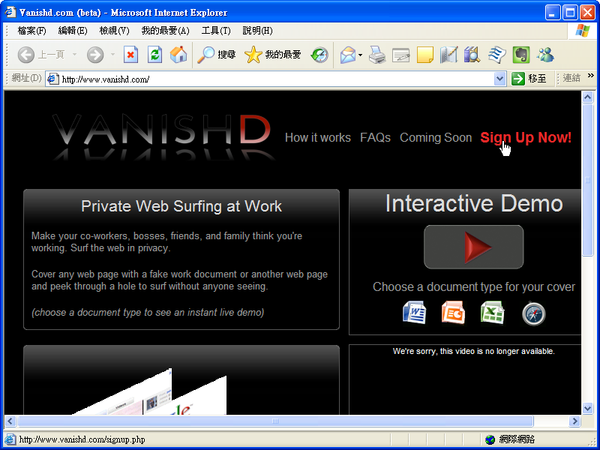Click the status bar signup.php URL text
Viewport: 600px width, 450px height.
tap(82, 440)
